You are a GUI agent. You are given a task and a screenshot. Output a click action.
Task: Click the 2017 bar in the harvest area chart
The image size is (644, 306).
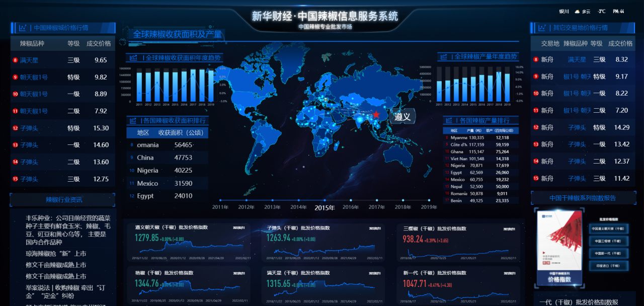[193, 86]
